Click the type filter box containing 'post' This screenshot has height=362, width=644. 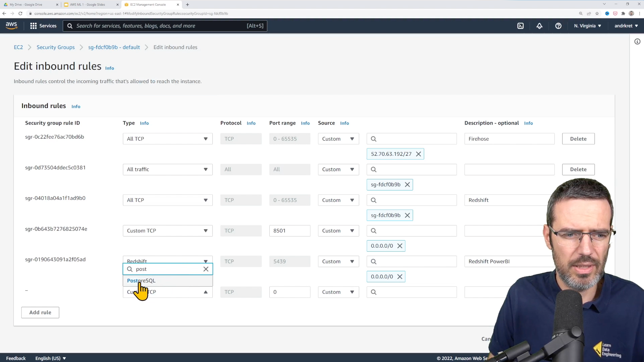[168, 269]
